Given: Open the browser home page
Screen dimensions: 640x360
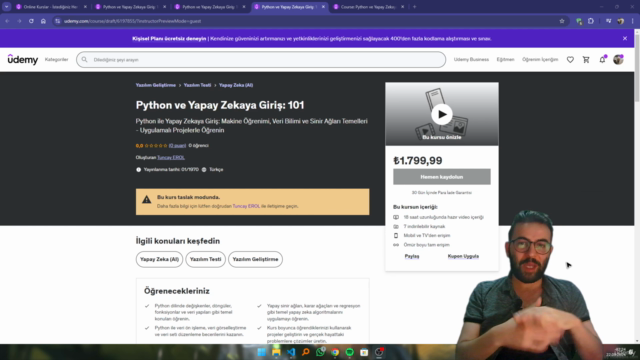Looking at the screenshot, I should click(x=43, y=21).
